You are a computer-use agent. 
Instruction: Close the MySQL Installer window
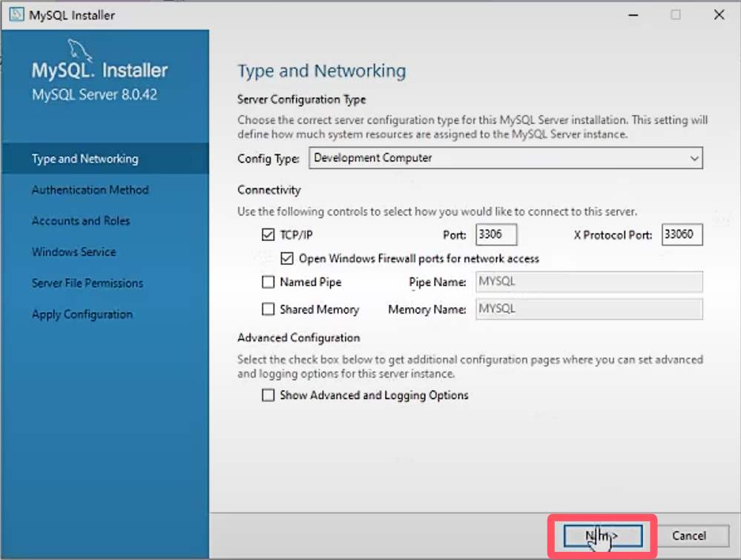(x=719, y=15)
